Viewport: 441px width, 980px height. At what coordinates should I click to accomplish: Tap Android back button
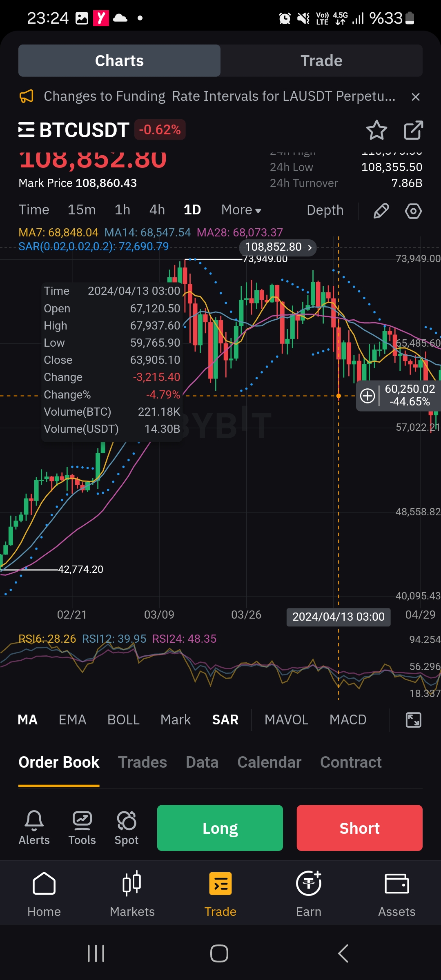[x=343, y=953]
